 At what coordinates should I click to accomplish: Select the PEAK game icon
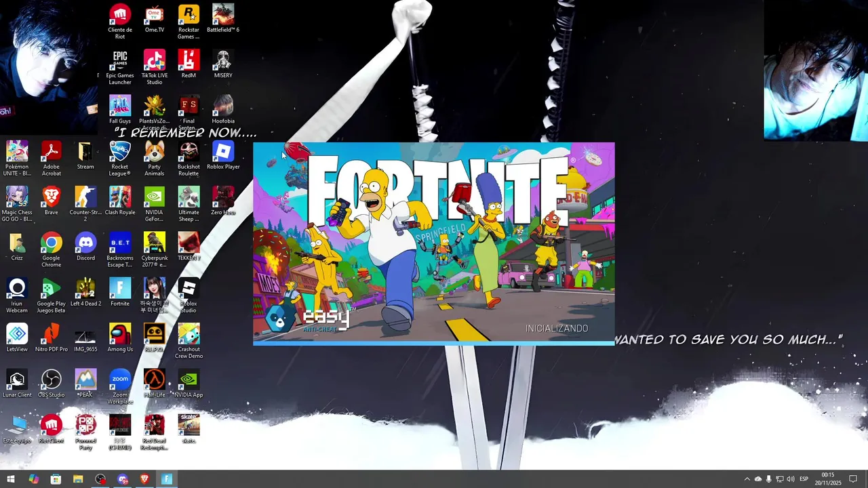pyautogui.click(x=85, y=383)
